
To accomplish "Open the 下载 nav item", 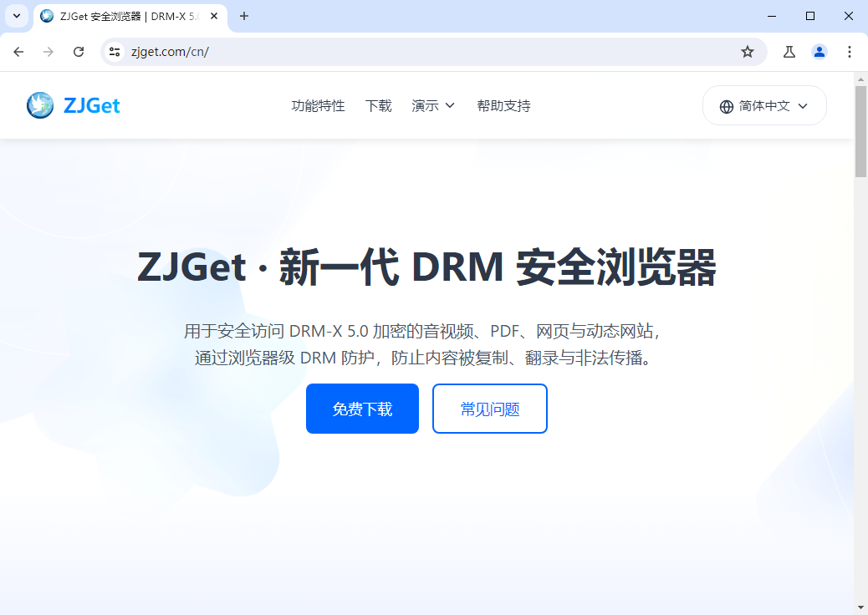I will (379, 105).
